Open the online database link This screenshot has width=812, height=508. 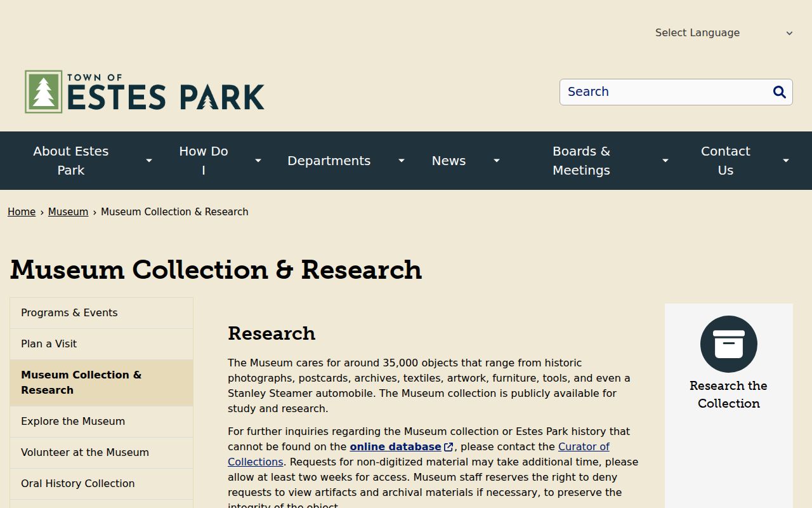[x=396, y=447]
